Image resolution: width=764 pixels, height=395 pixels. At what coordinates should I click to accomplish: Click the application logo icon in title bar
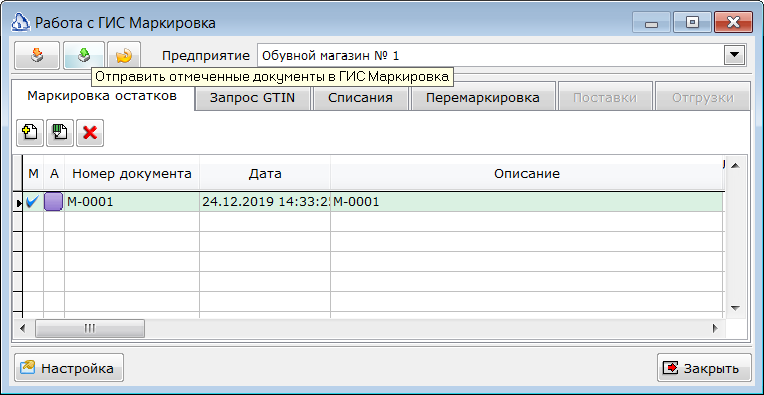[x=20, y=22]
